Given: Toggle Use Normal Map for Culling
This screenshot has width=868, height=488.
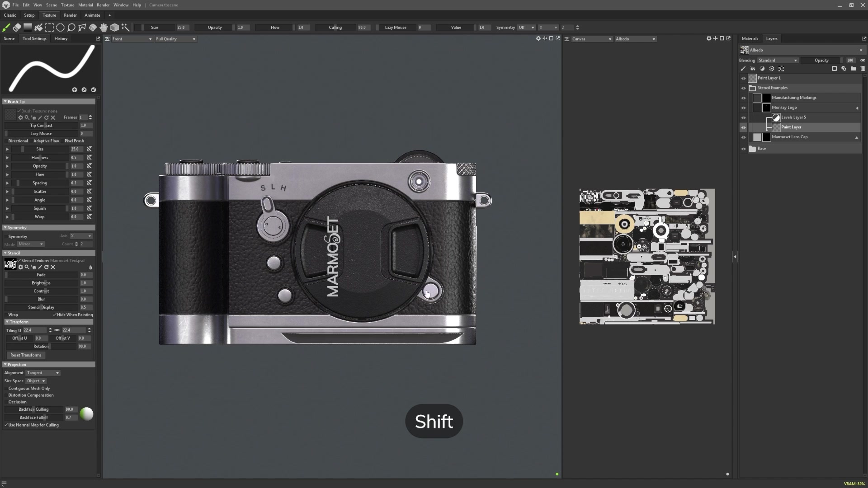Looking at the screenshot, I should 6,425.
